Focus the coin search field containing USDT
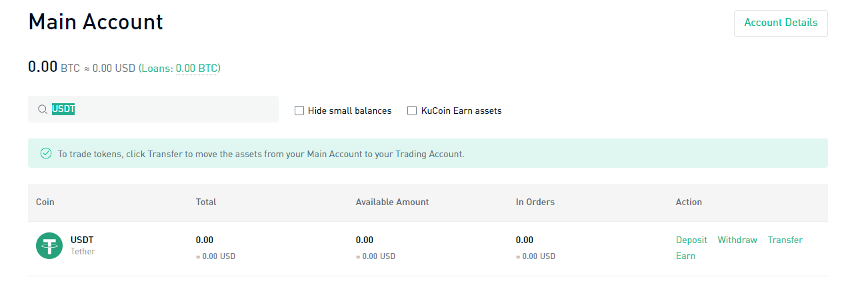 coord(167,109)
